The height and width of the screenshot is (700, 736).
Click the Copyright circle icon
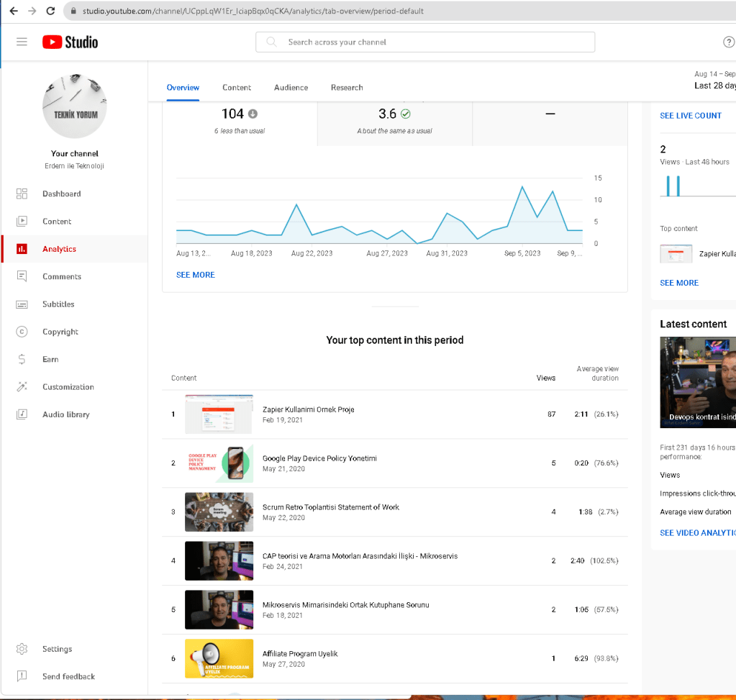pyautogui.click(x=22, y=332)
